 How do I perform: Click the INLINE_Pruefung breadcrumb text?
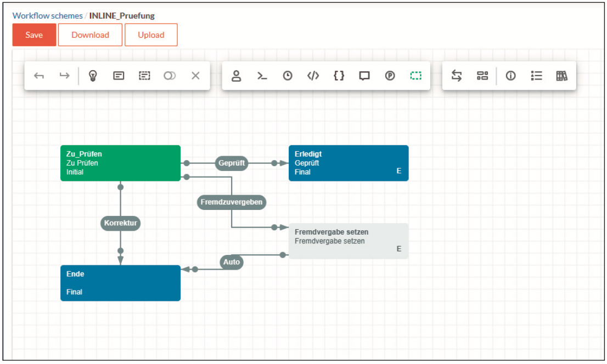click(x=121, y=16)
